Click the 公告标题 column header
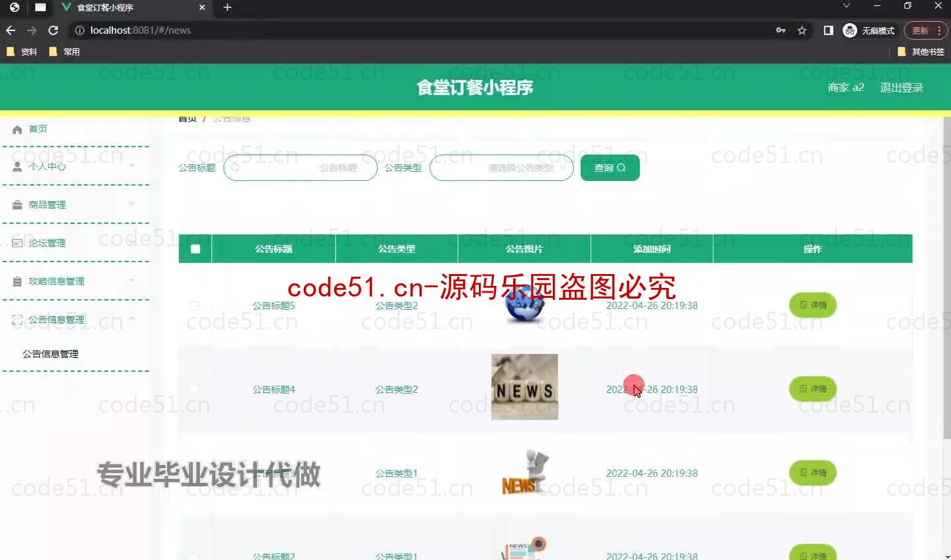Image resolution: width=951 pixels, height=560 pixels. 273,249
